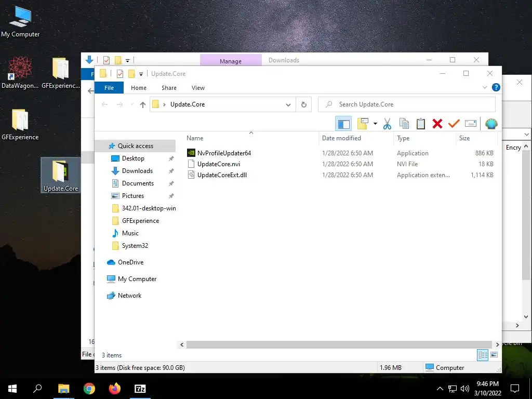This screenshot has width=532, height=399.
Task: Click the red Delete X icon
Action: (x=437, y=124)
